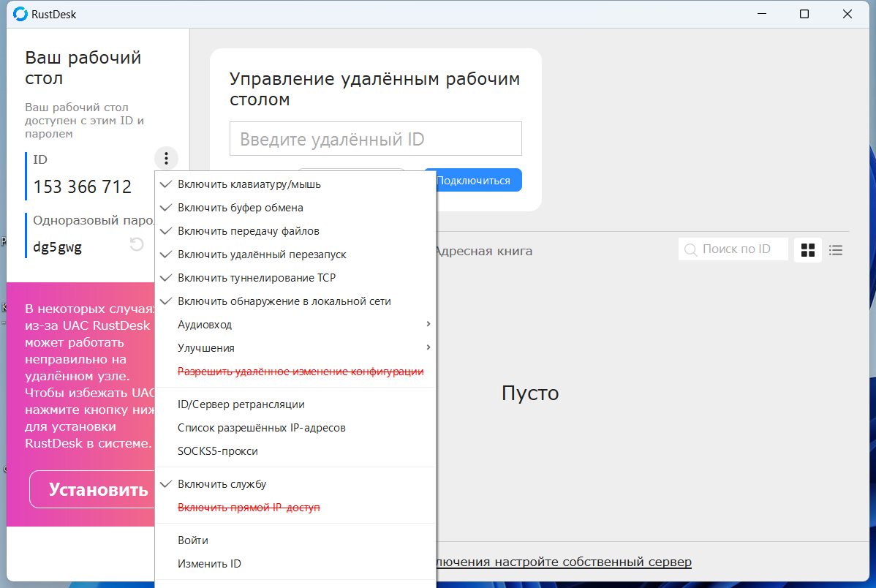Expand the Улучшения submenu

[295, 348]
